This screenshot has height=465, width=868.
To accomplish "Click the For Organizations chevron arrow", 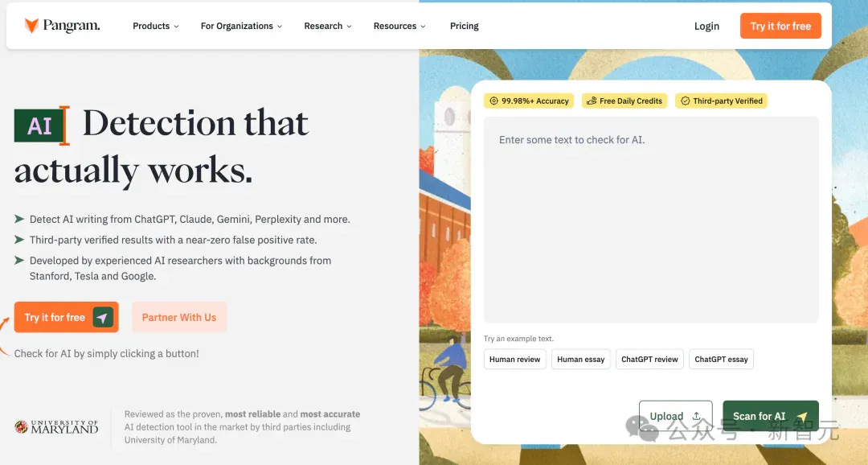I will point(280,27).
